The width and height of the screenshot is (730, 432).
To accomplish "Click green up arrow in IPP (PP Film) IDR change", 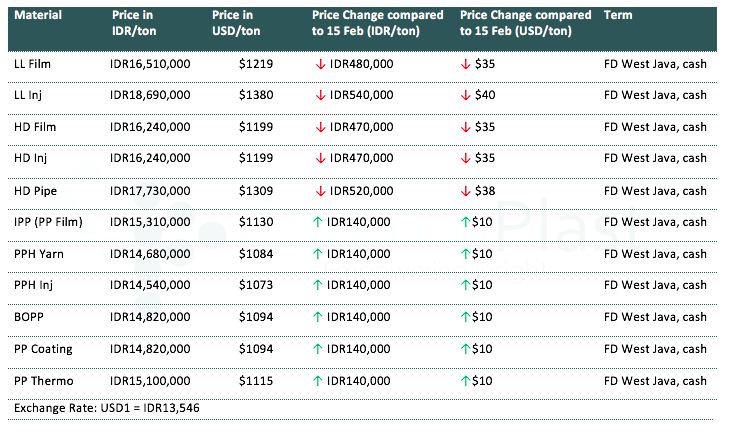I will (x=318, y=222).
